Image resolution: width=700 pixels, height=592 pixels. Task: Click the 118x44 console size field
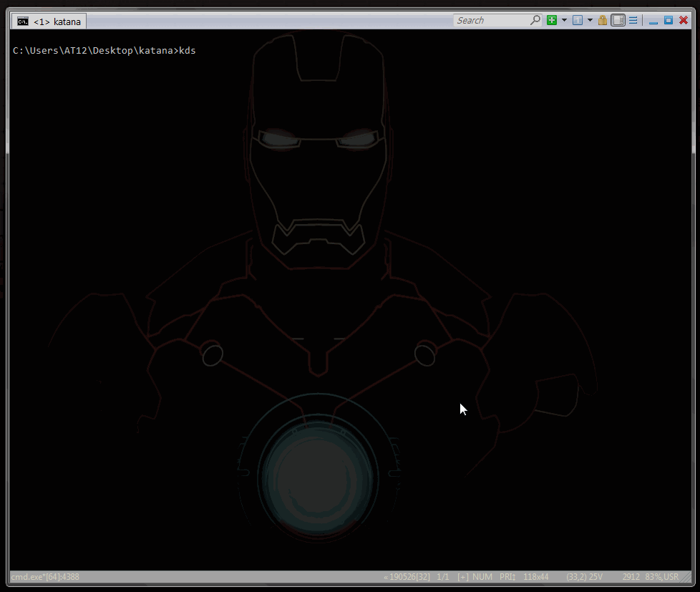[535, 577]
